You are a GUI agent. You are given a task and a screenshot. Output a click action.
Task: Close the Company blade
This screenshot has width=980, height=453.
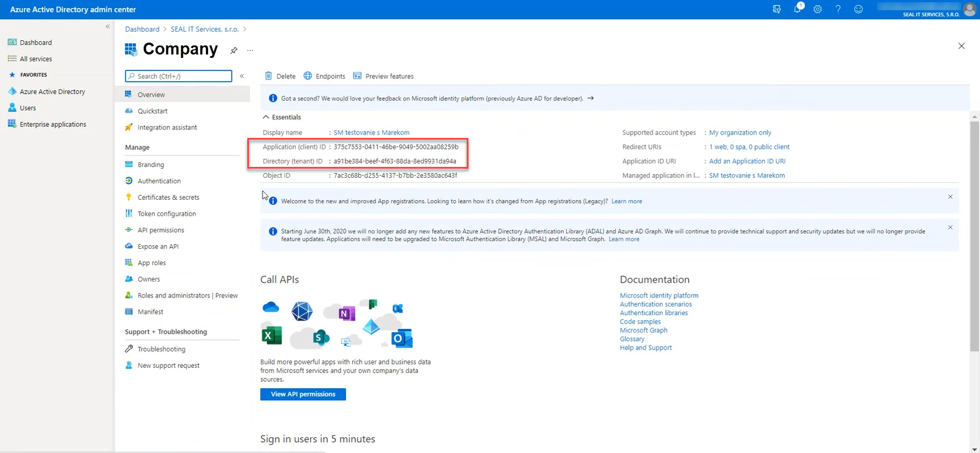tap(961, 46)
